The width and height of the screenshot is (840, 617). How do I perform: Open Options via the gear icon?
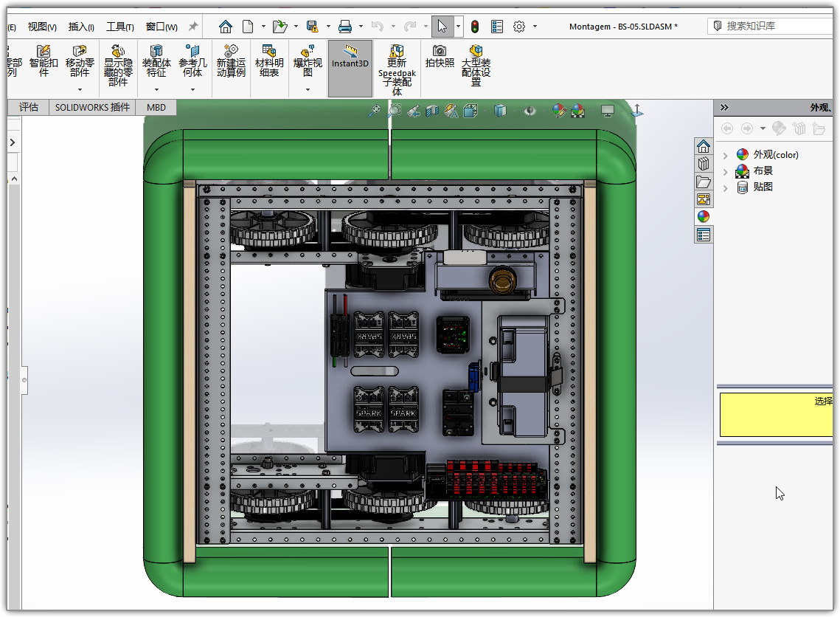click(x=519, y=27)
